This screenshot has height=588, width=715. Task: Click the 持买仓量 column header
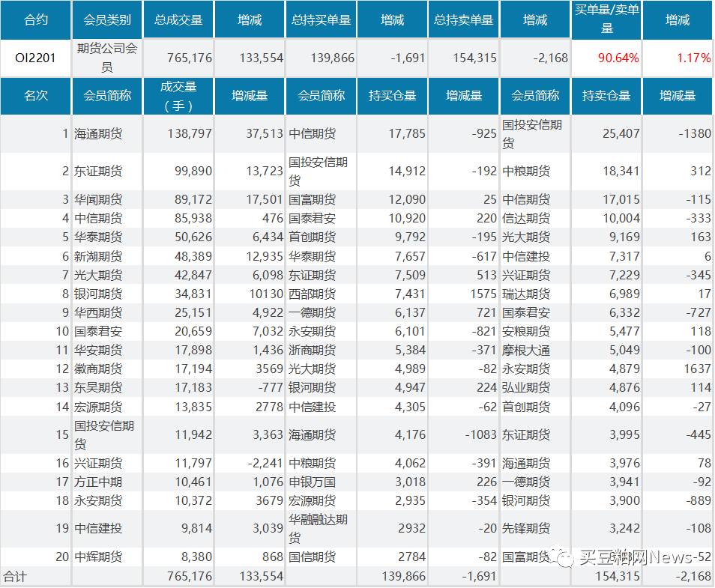point(392,96)
